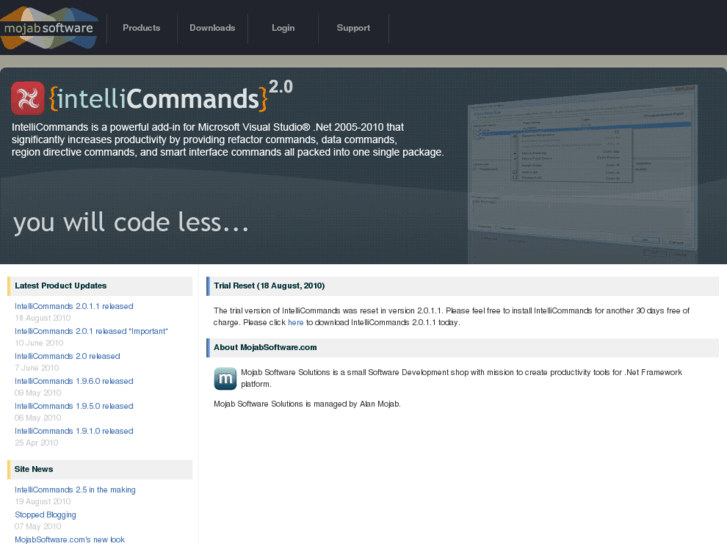Open 'MojabSoftware.com's new look' news item
Image resolution: width=727 pixels, height=545 pixels.
point(70,540)
